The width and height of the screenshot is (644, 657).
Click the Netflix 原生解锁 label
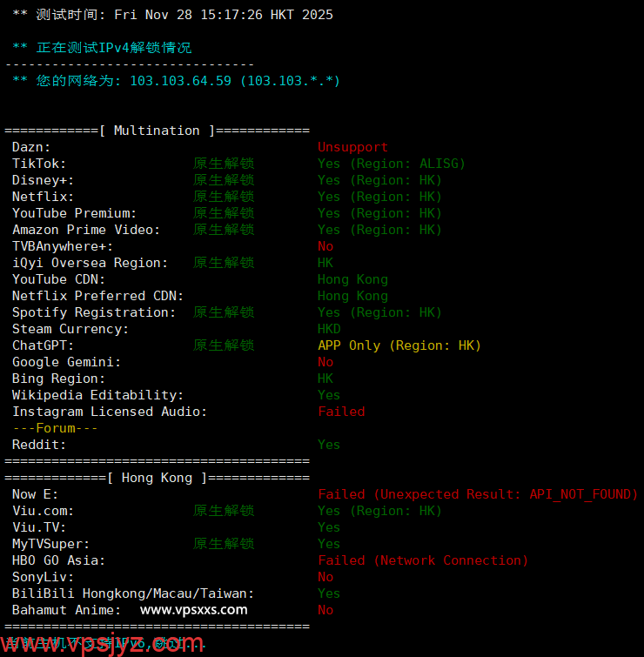(224, 197)
